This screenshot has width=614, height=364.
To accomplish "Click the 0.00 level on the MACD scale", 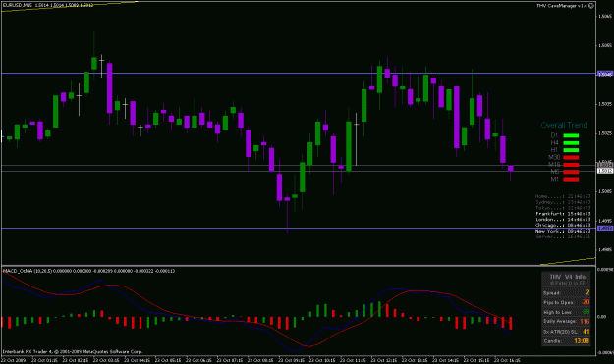I will point(602,317).
